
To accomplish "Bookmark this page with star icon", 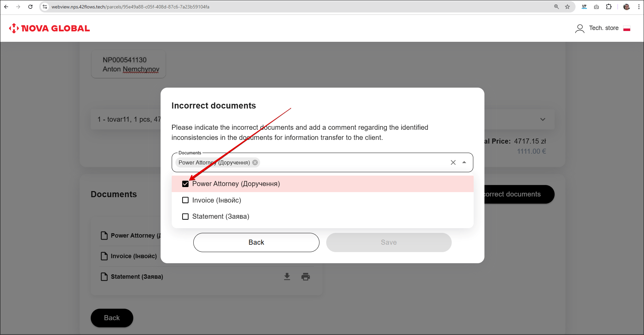I will point(567,7).
